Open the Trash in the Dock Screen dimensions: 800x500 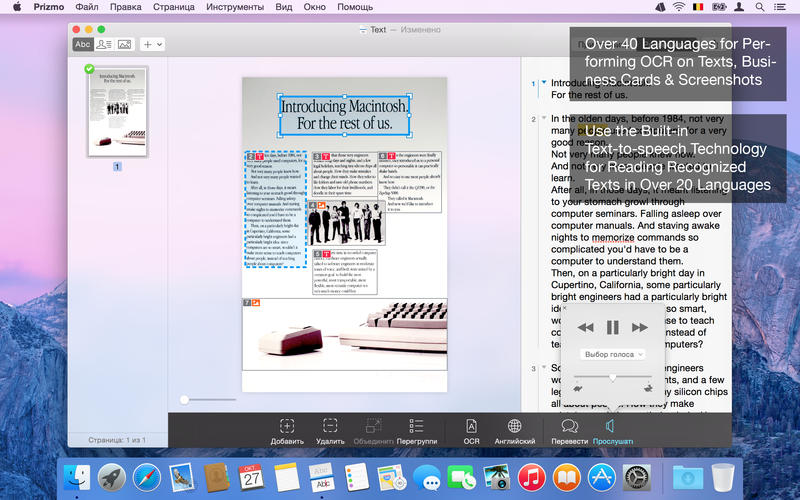pyautogui.click(x=723, y=478)
